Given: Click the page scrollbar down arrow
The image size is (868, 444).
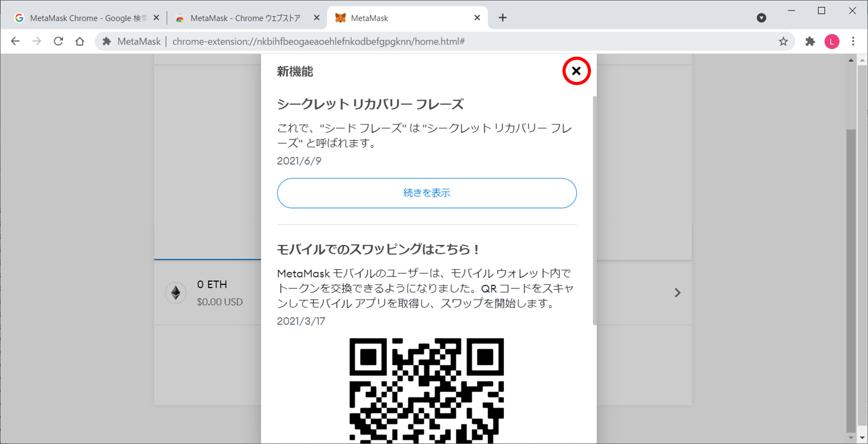Looking at the screenshot, I should tap(851, 438).
